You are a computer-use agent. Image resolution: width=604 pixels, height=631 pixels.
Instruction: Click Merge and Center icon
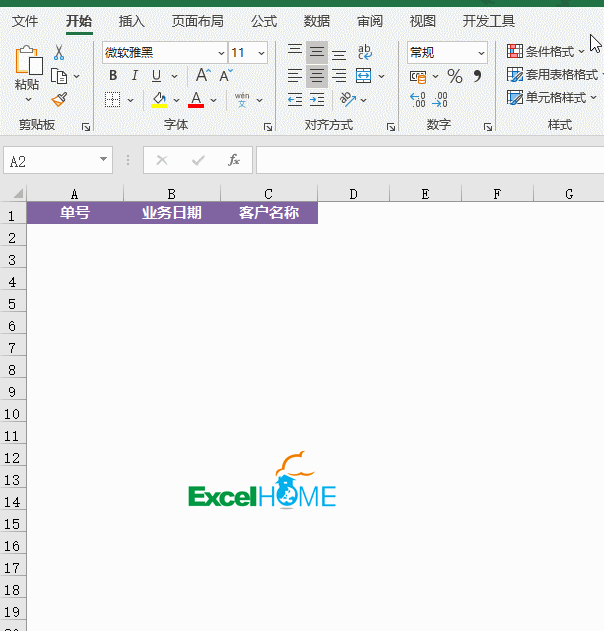click(363, 76)
